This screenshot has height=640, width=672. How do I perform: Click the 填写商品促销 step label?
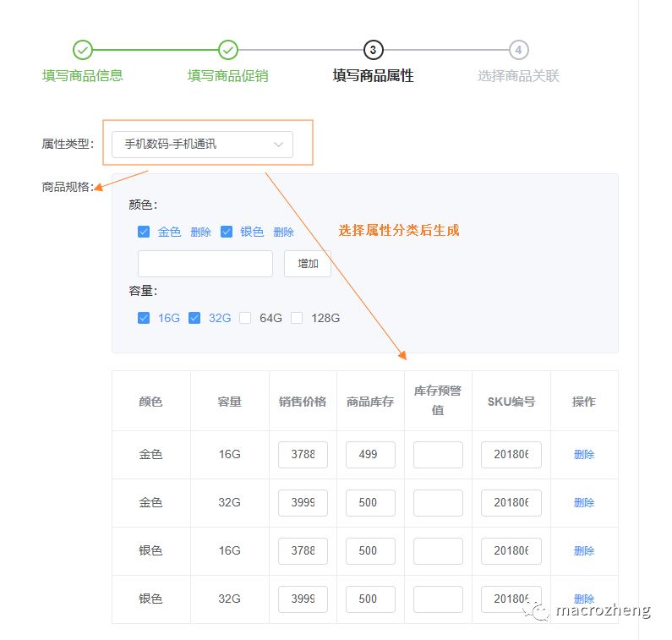pos(228,76)
